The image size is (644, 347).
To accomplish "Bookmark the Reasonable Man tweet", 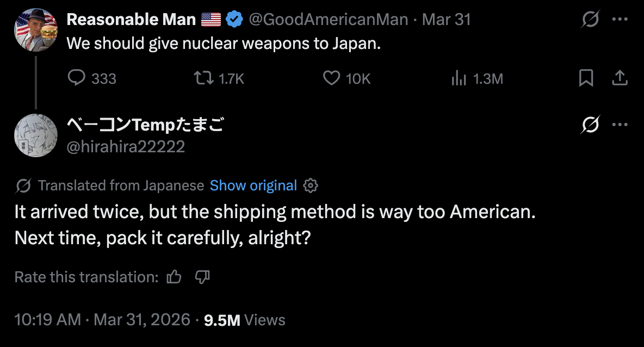I will 586,79.
